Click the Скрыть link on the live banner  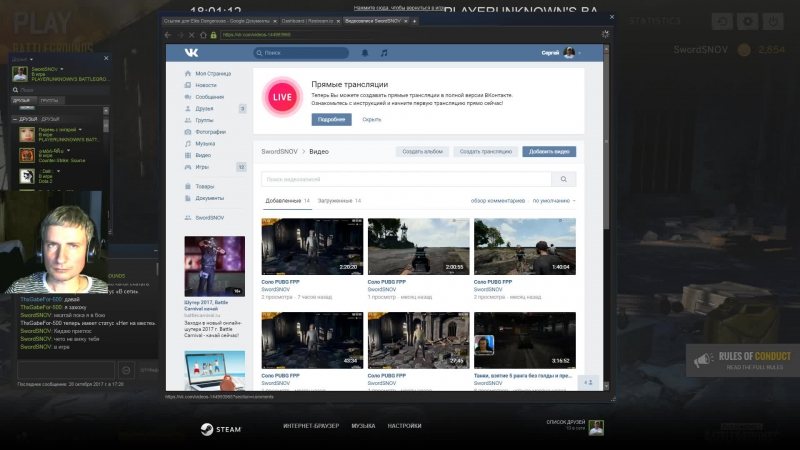click(x=371, y=119)
